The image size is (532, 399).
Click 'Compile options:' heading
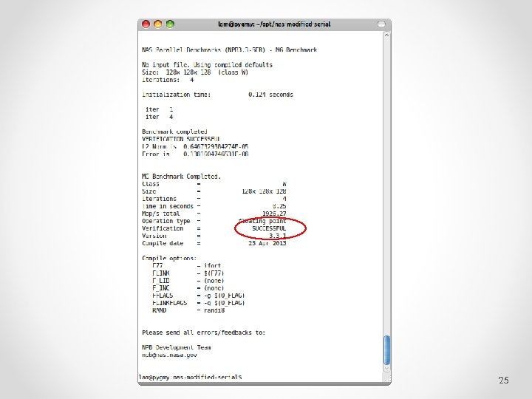coord(169,258)
